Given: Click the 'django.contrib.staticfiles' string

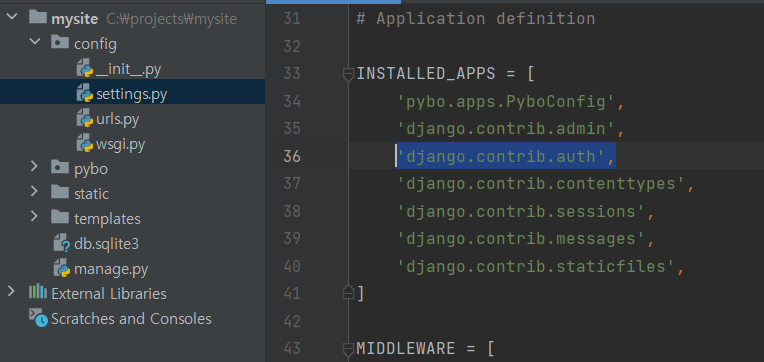Looking at the screenshot, I should point(535,267).
